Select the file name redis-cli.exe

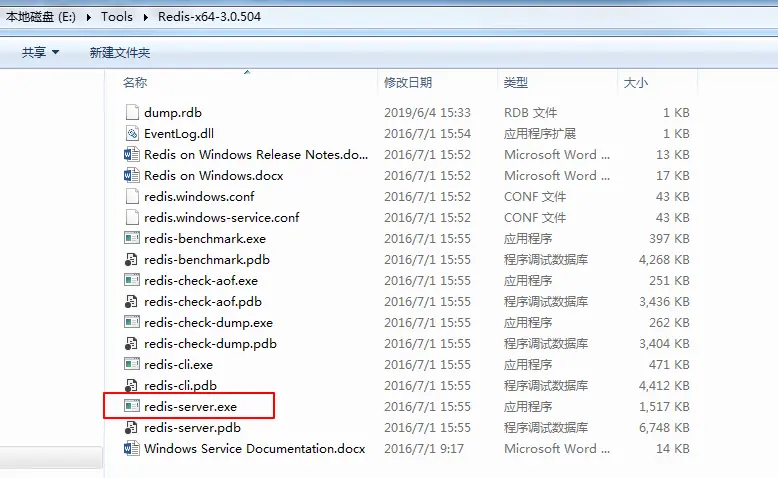[178, 364]
